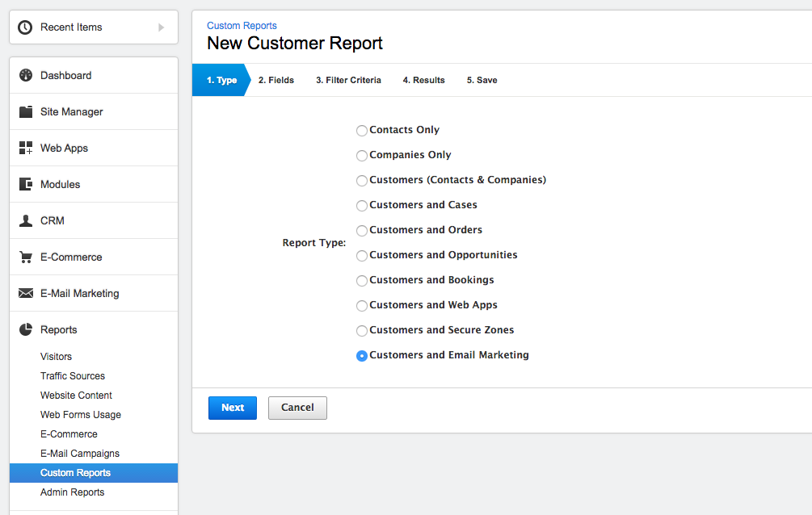The image size is (812, 515).
Task: Open the Dashboard icon in the sidebar
Action: pos(25,74)
